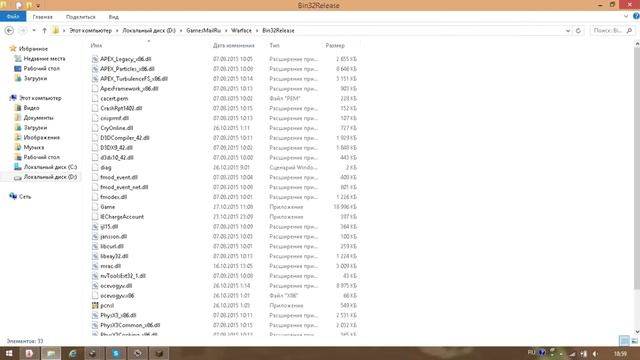This screenshot has height=360, width=640.
Task: Click libcurl.dll file icon
Action: coord(95,246)
